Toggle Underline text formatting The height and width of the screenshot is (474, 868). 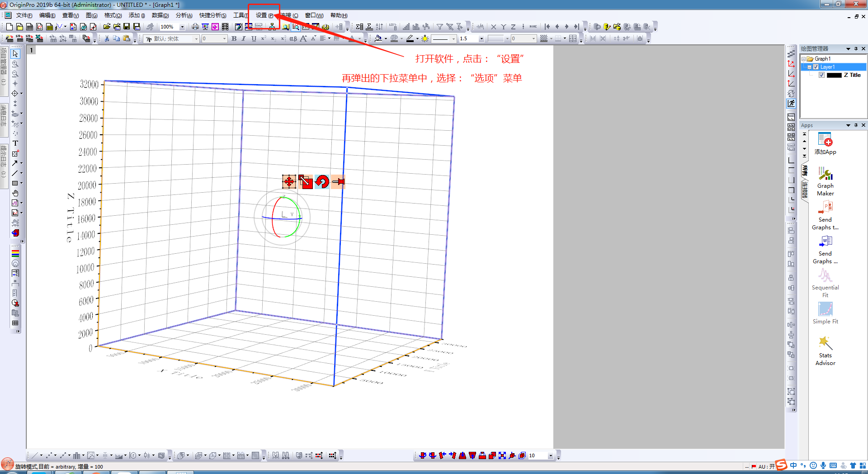(x=254, y=39)
